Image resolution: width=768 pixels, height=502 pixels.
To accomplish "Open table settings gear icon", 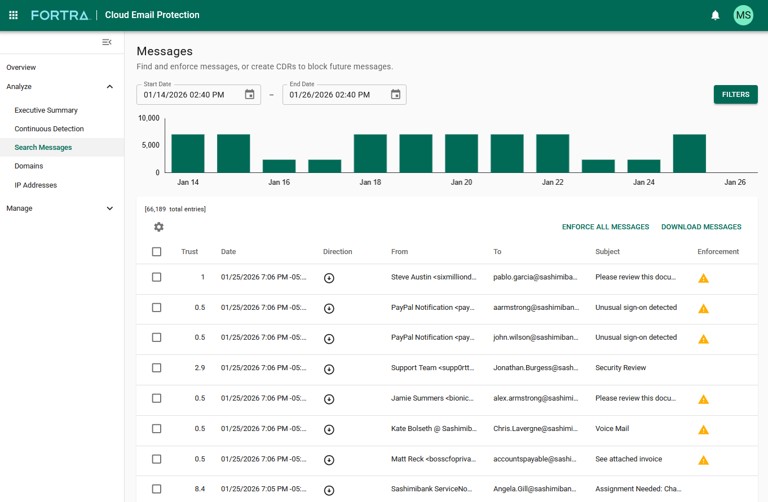I will coord(158,227).
